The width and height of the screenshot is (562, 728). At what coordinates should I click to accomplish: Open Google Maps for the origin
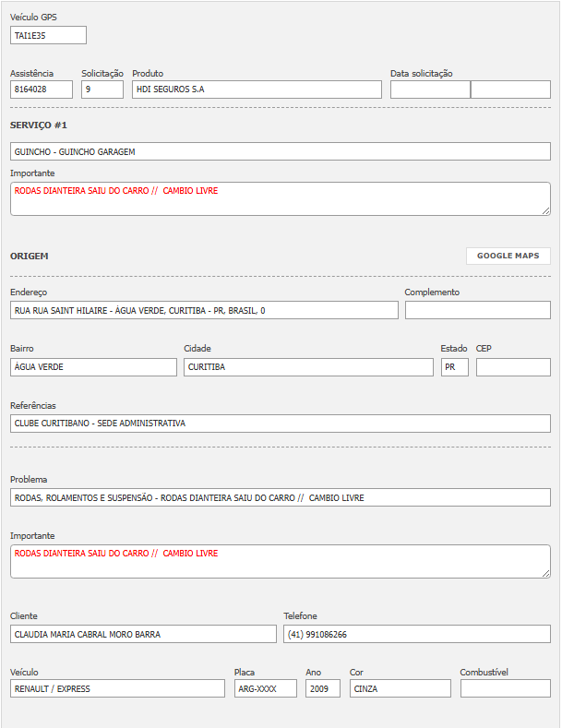click(508, 256)
